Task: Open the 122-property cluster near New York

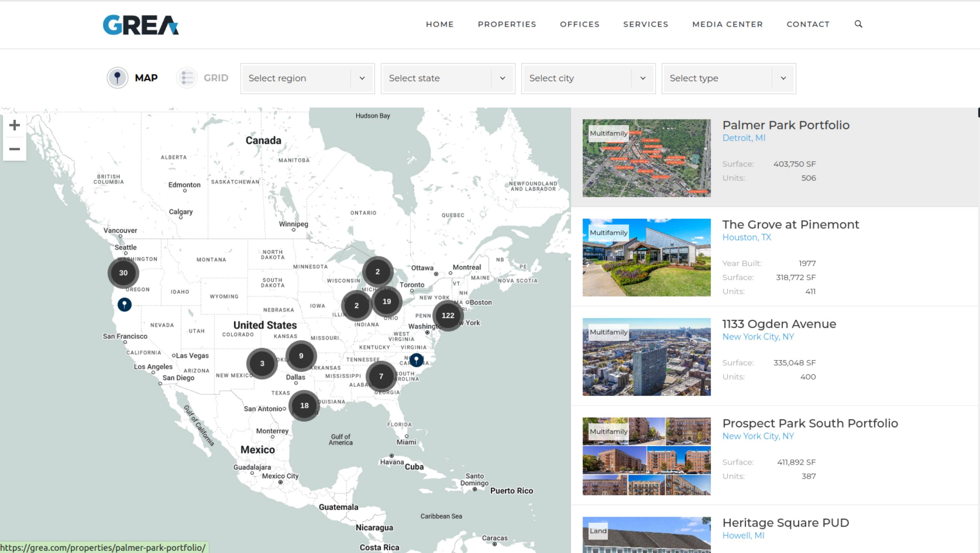Action: [448, 316]
